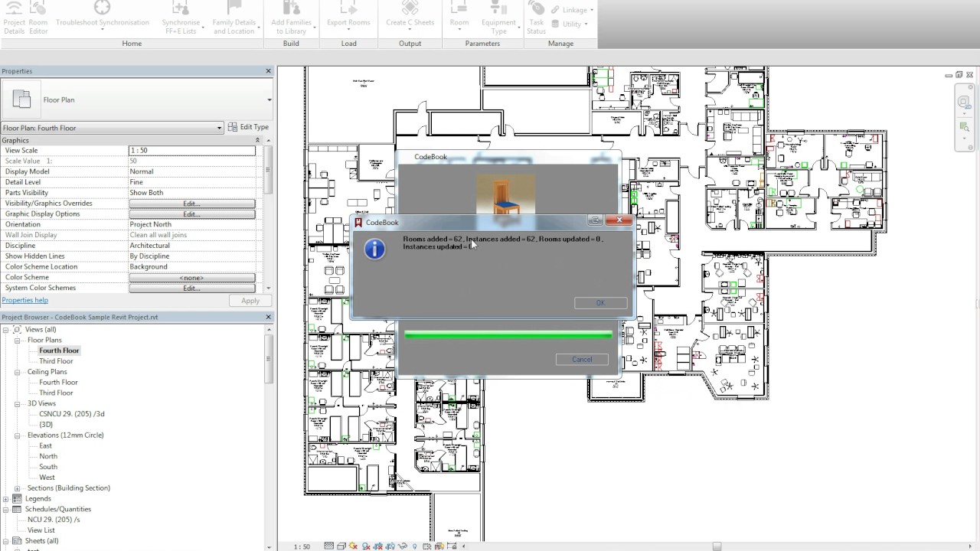Click the 1 : 50 scale in view bar

pos(302,546)
